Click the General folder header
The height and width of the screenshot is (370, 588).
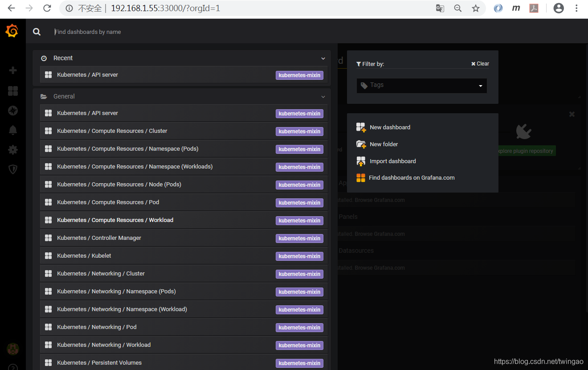[x=182, y=96]
